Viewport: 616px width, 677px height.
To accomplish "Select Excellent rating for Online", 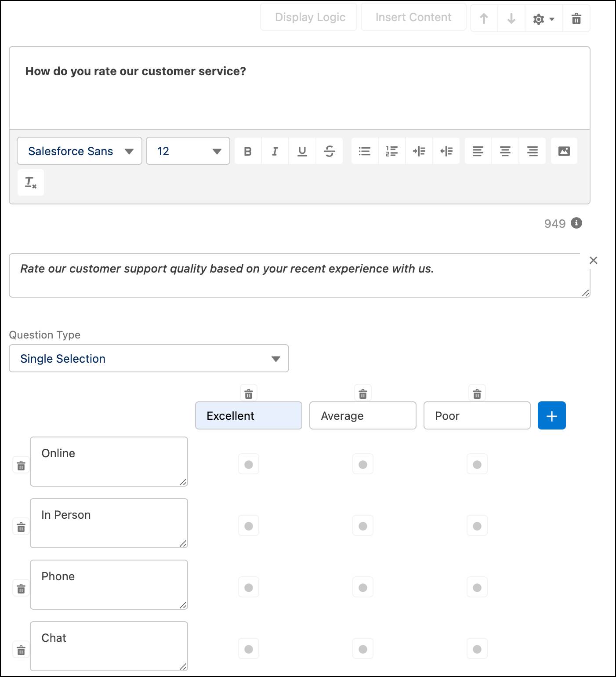I will (248, 464).
